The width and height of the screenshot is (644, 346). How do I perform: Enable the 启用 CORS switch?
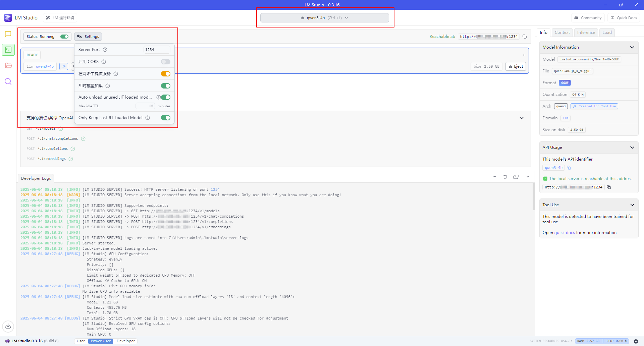click(166, 62)
